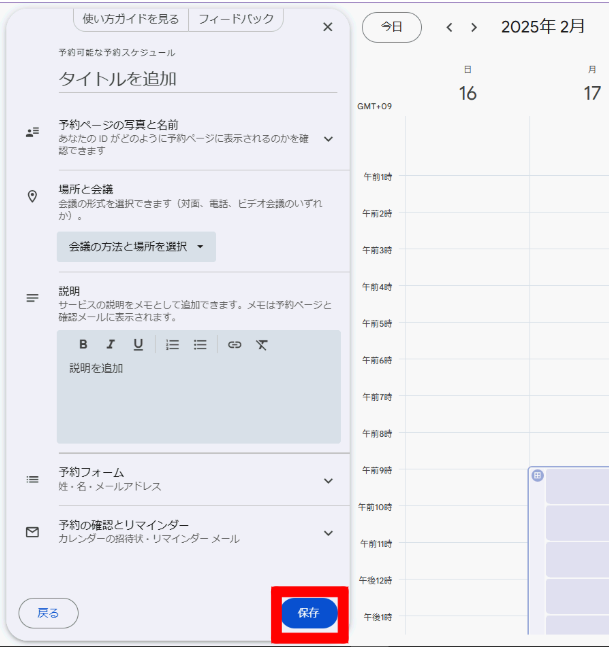Image resolution: width=609 pixels, height=647 pixels.
Task: Apply underline formatting
Action: point(138,345)
